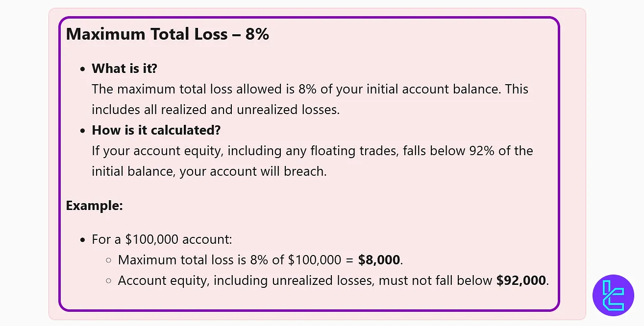Click the text 'initial balance, your account will breach'
This screenshot has height=326, width=644.
209,171
